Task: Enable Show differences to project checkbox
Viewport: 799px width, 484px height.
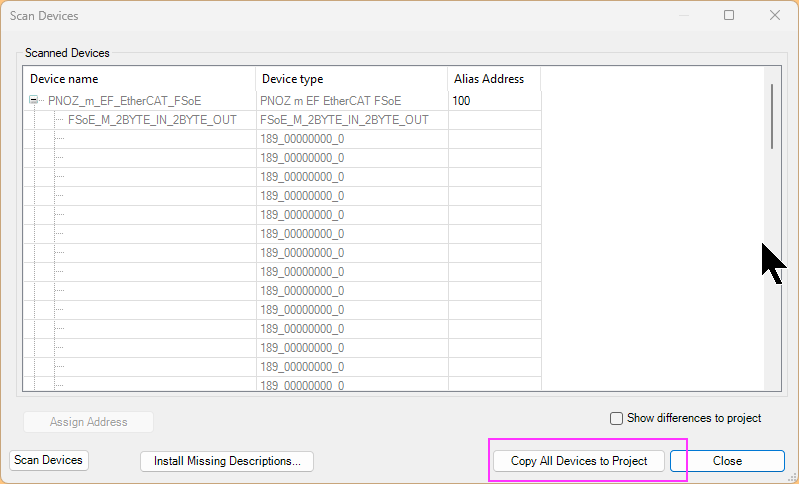Action: (616, 418)
